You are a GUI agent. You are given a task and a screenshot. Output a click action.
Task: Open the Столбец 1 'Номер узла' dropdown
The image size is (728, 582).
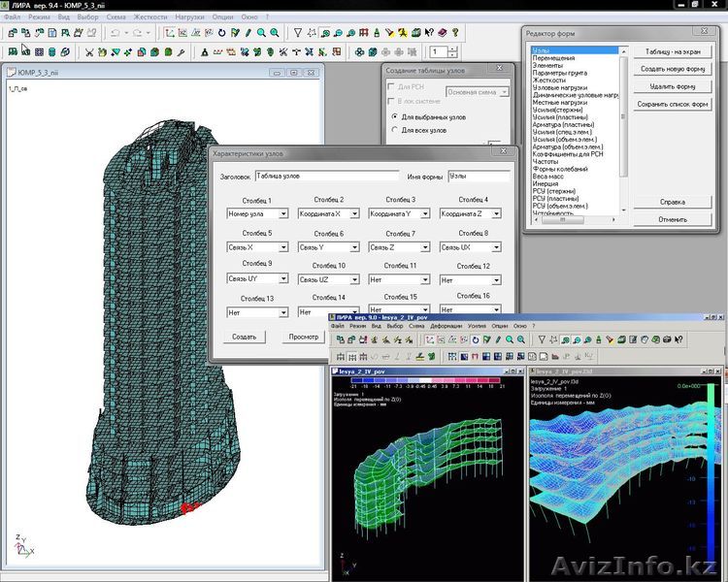283,214
